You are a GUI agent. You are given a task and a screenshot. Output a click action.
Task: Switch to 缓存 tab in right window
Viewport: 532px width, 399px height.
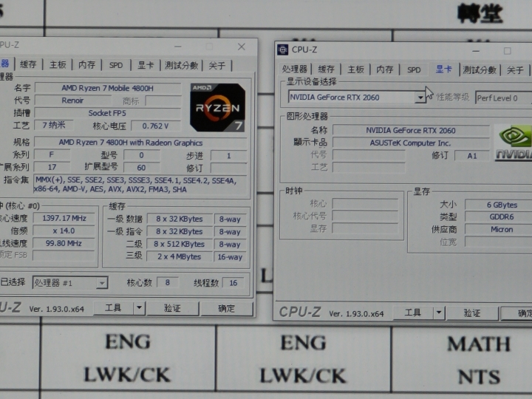point(327,69)
